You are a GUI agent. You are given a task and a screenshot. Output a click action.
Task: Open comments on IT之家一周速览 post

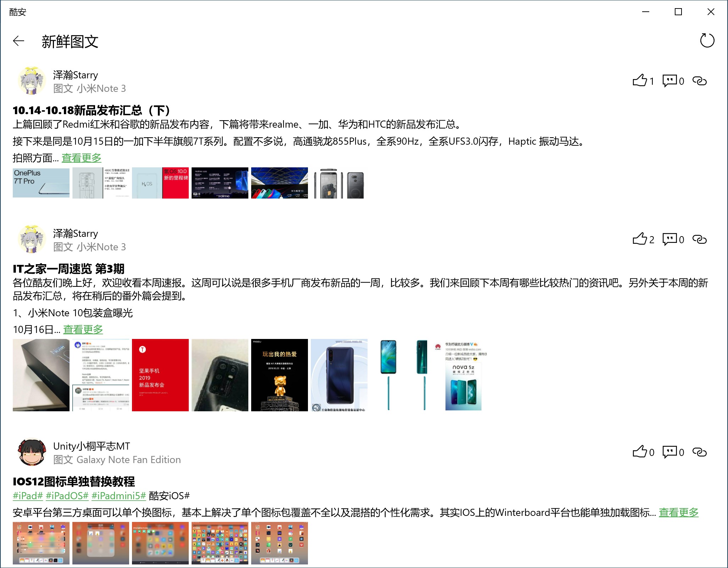[x=669, y=239]
